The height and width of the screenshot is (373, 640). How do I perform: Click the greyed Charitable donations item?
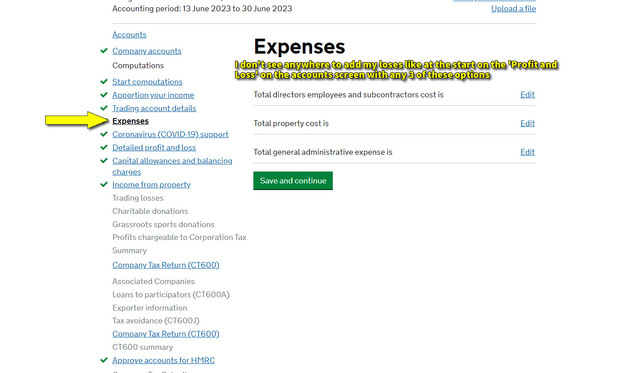(x=150, y=211)
